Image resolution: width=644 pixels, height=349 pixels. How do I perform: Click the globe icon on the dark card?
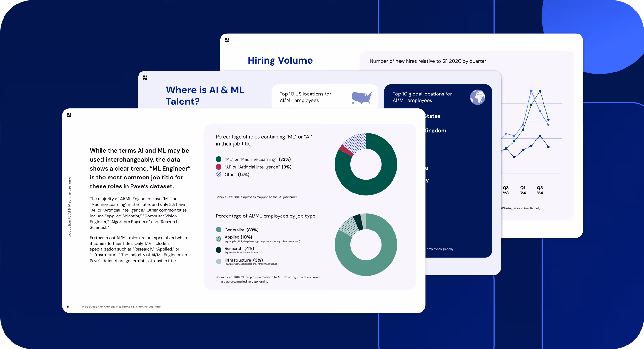[477, 97]
